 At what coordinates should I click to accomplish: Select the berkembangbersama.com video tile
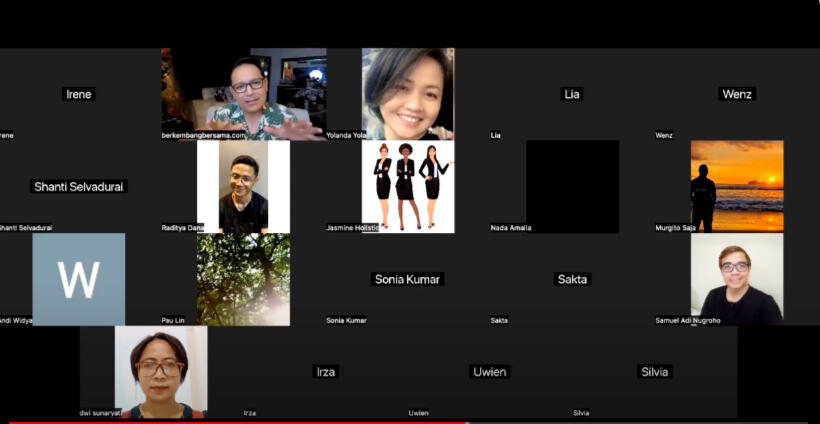(243, 94)
